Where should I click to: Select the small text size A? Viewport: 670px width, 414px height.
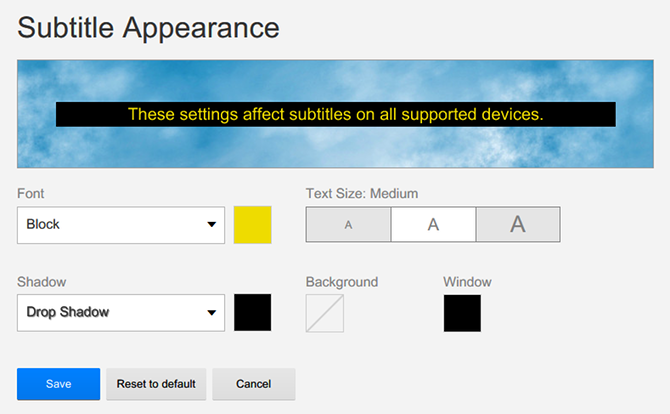point(348,225)
